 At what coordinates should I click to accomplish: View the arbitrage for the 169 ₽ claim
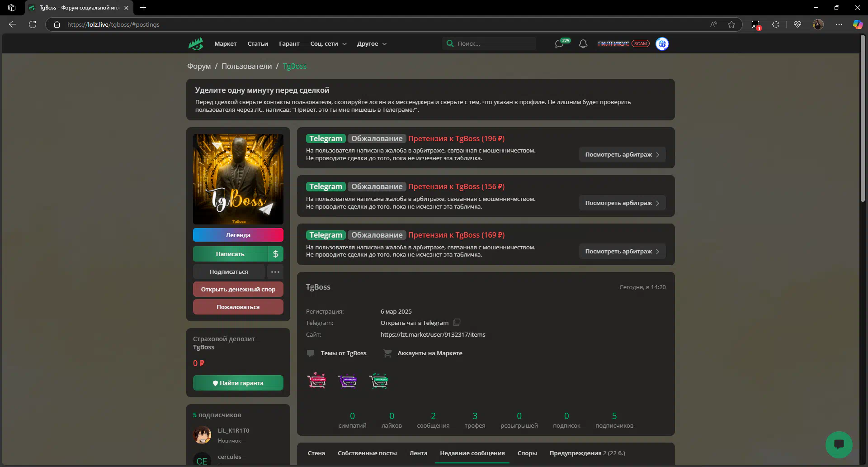pyautogui.click(x=622, y=252)
